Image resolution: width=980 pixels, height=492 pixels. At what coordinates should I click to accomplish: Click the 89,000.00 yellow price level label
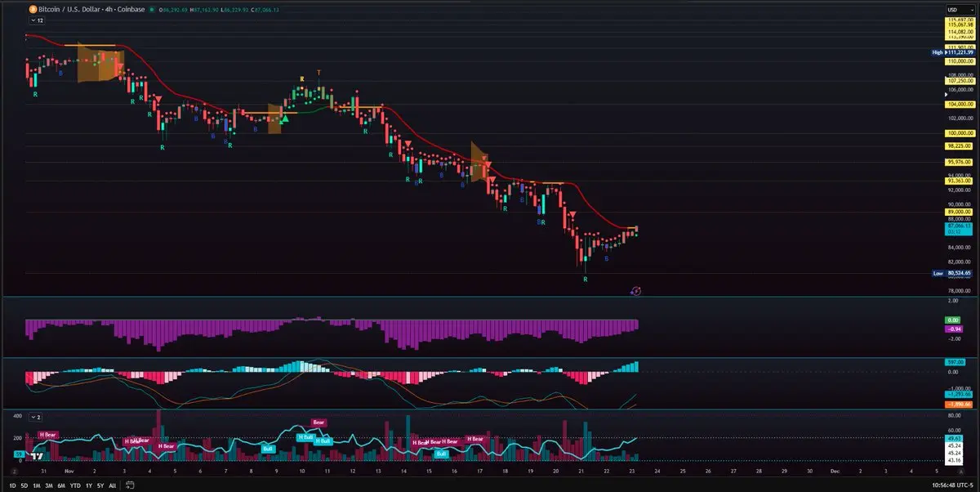point(960,212)
